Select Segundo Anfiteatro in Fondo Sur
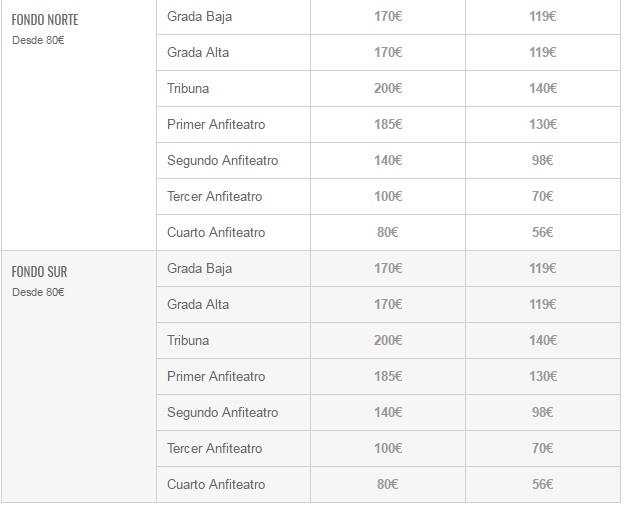 [x=222, y=412]
